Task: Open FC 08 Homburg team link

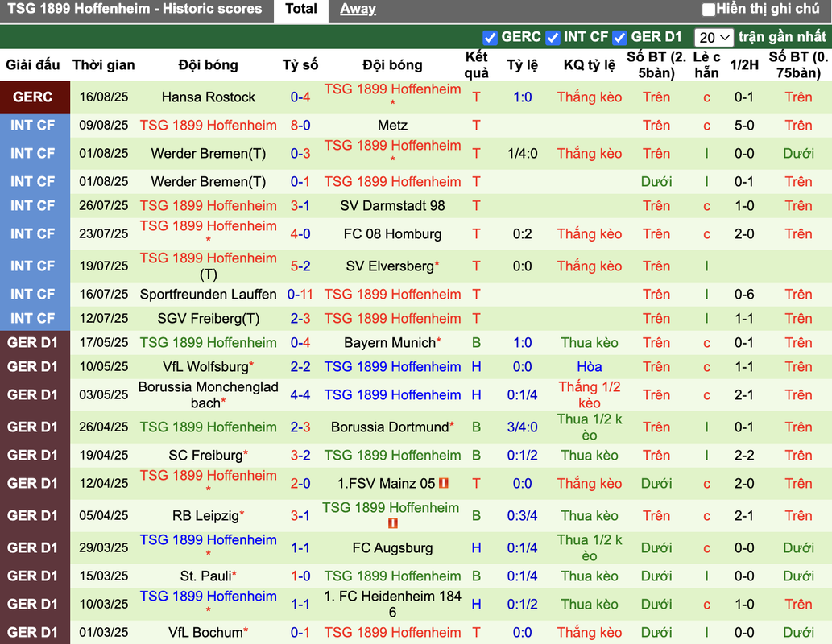Action: point(393,234)
